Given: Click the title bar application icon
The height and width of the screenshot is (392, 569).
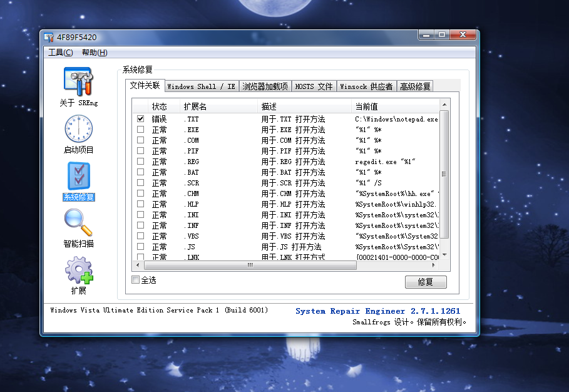Looking at the screenshot, I should pyautogui.click(x=49, y=37).
